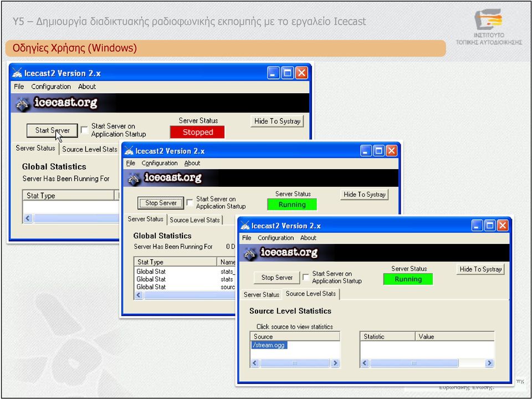Click Name column header in middle window
The height and width of the screenshot is (399, 532).
click(227, 262)
